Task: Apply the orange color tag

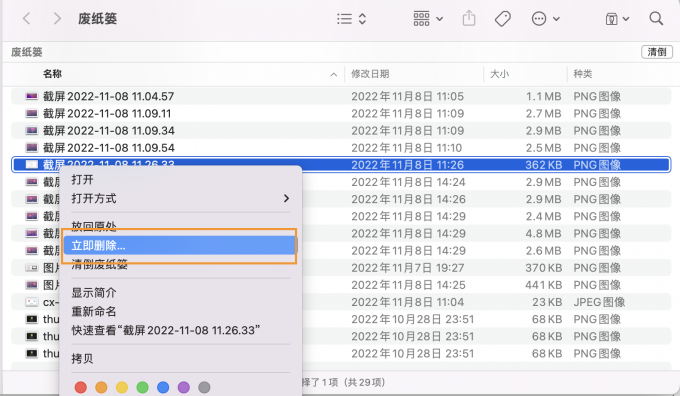Action: (101, 387)
